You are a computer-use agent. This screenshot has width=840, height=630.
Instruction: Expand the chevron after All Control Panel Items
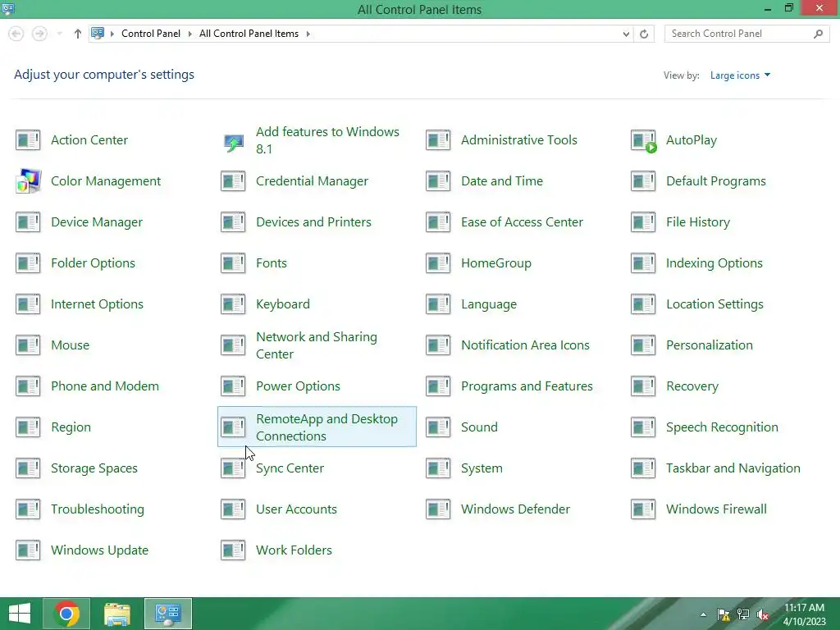(x=308, y=34)
